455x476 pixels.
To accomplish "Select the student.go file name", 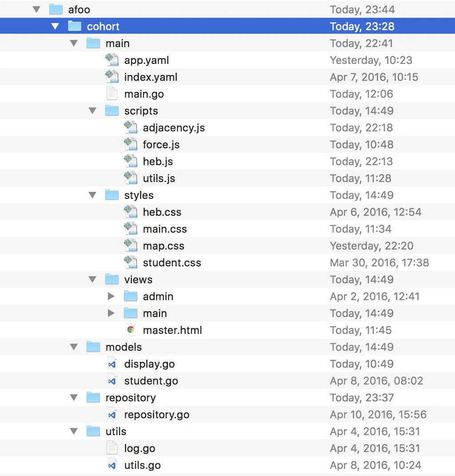I will click(151, 381).
